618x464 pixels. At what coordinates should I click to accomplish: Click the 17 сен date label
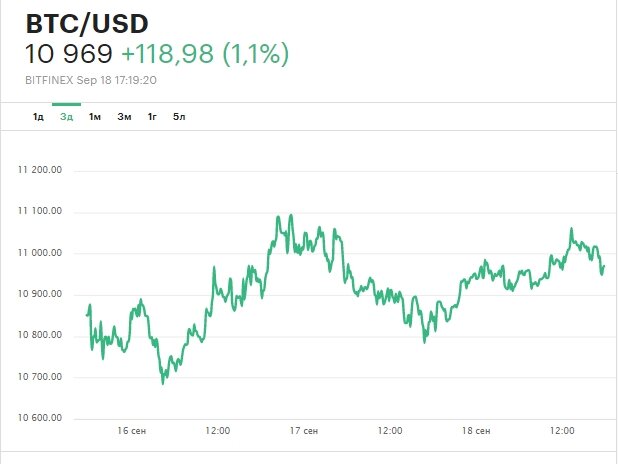click(304, 431)
